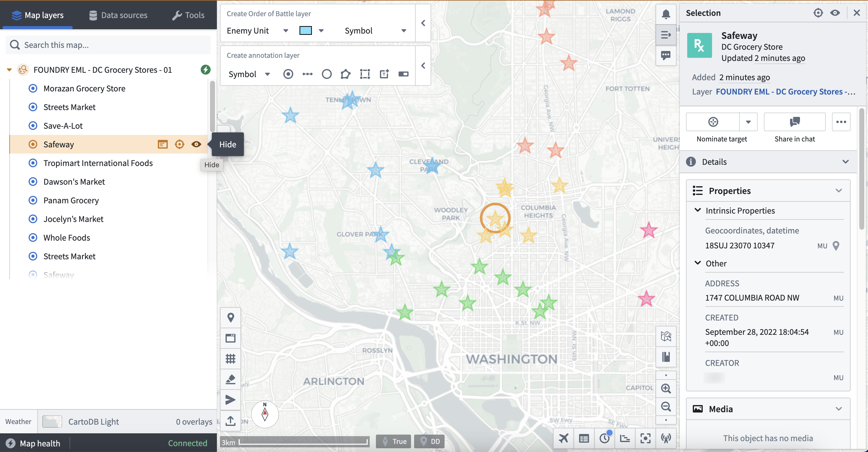Open the more options ellipsis button
This screenshot has height=452, width=868.
pyautogui.click(x=841, y=122)
